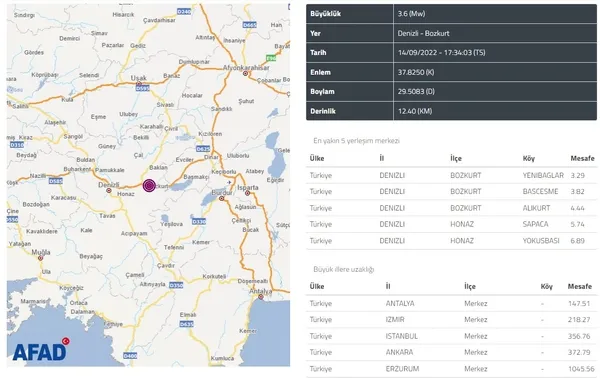The height and width of the screenshot is (378, 600).
Task: Select the location value Denizli - Bozkurt
Action: point(423,33)
